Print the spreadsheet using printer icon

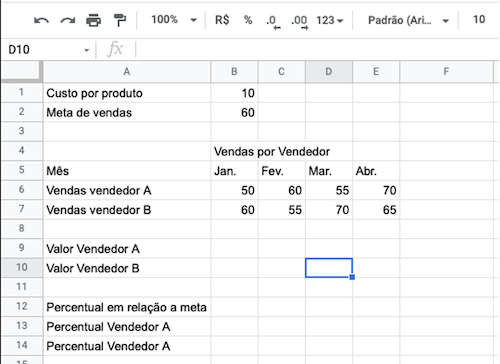(x=94, y=20)
